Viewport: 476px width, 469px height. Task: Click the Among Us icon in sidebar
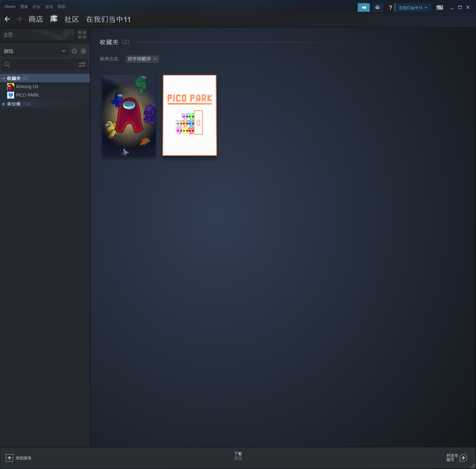11,87
